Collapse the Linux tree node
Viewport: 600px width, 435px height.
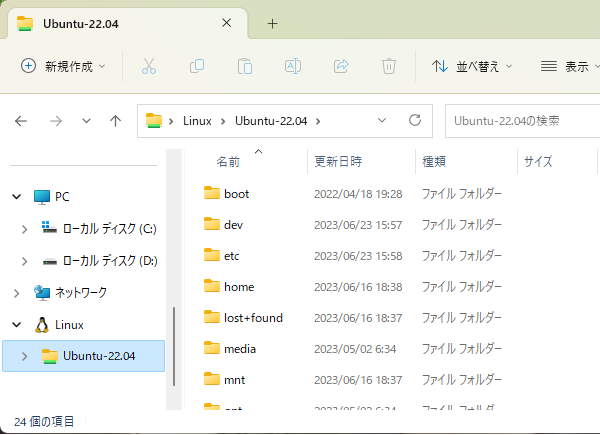click(x=16, y=325)
